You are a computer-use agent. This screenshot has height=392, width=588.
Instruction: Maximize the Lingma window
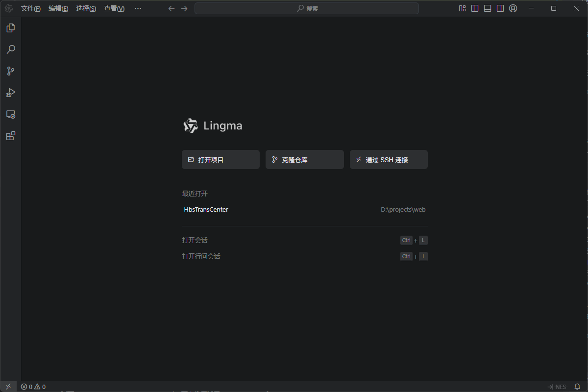coord(554,8)
